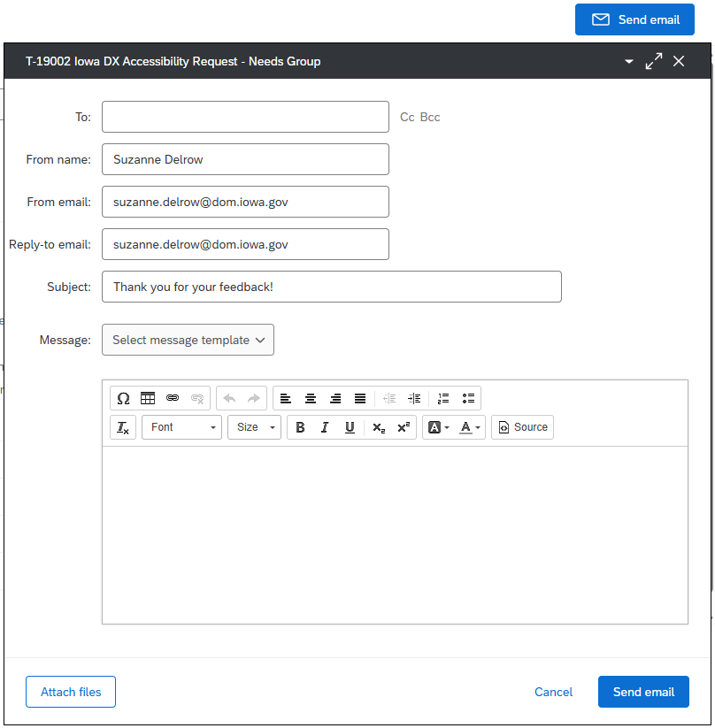Open the Font dropdown

click(x=181, y=427)
